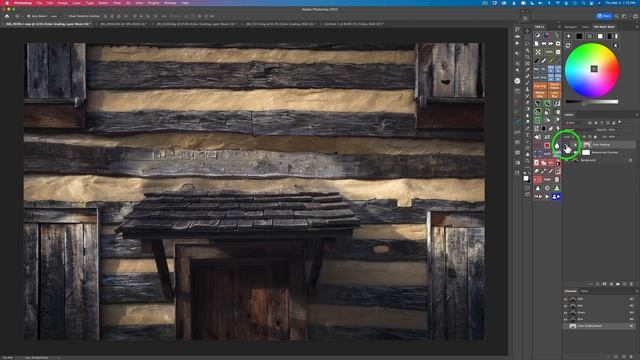
Task: Click the play arrow icon in TK8 bottom row
Action: 547,196
